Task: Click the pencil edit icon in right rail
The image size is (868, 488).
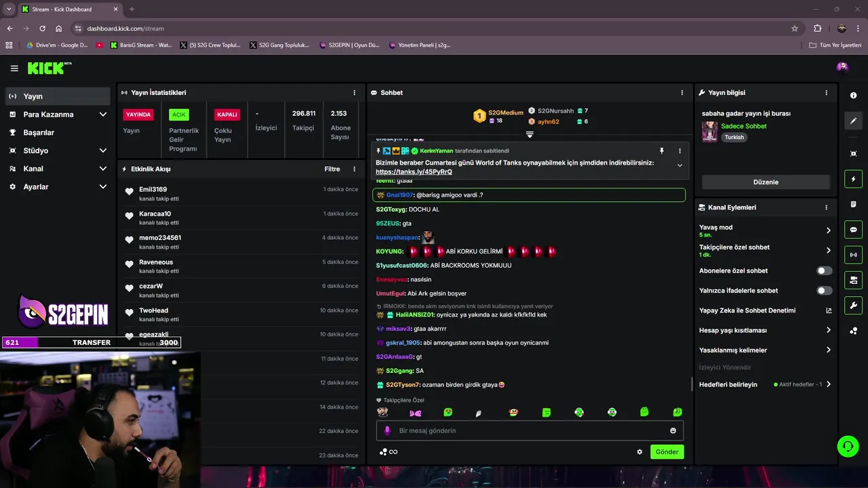Action: tap(853, 121)
